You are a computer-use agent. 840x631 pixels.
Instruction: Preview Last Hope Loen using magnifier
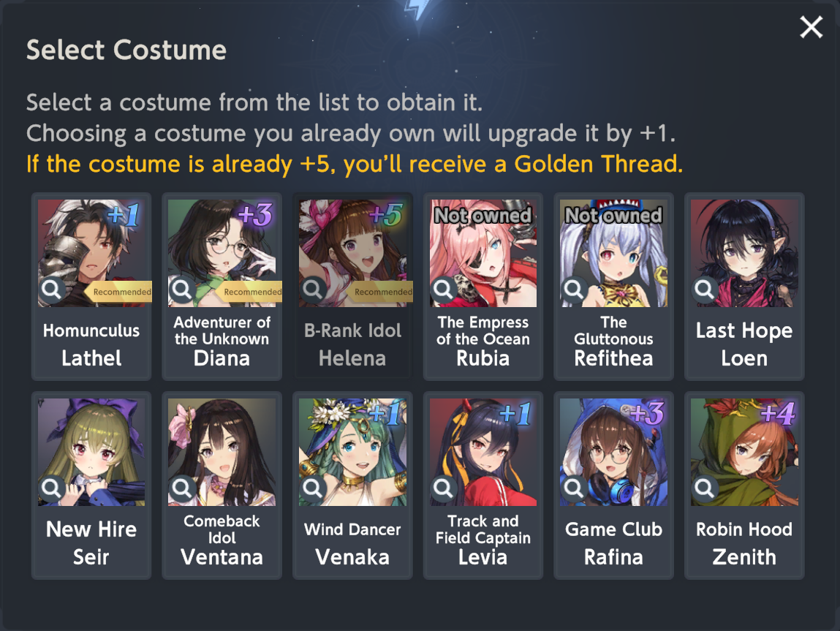[x=705, y=290]
